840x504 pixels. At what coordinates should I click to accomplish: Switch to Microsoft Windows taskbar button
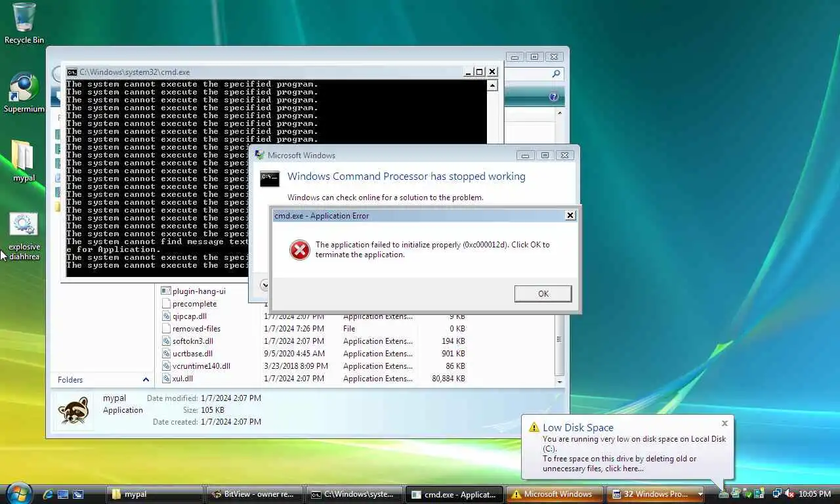(555, 494)
